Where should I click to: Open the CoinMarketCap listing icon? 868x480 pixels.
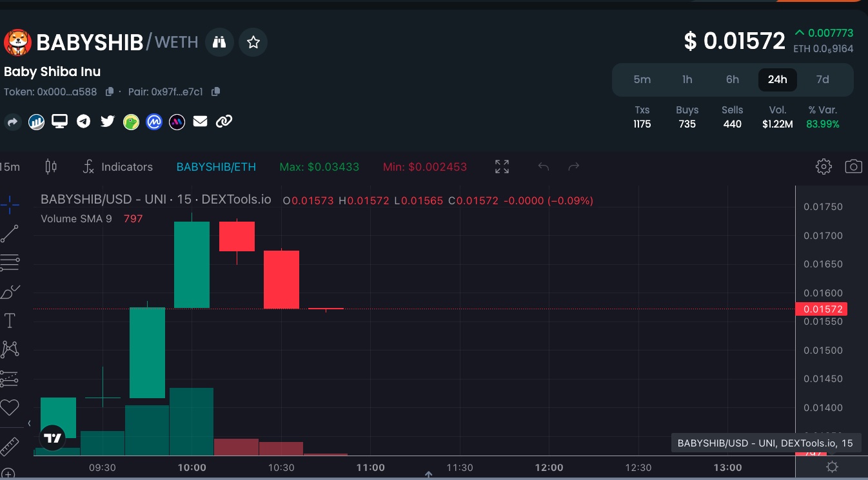[153, 122]
